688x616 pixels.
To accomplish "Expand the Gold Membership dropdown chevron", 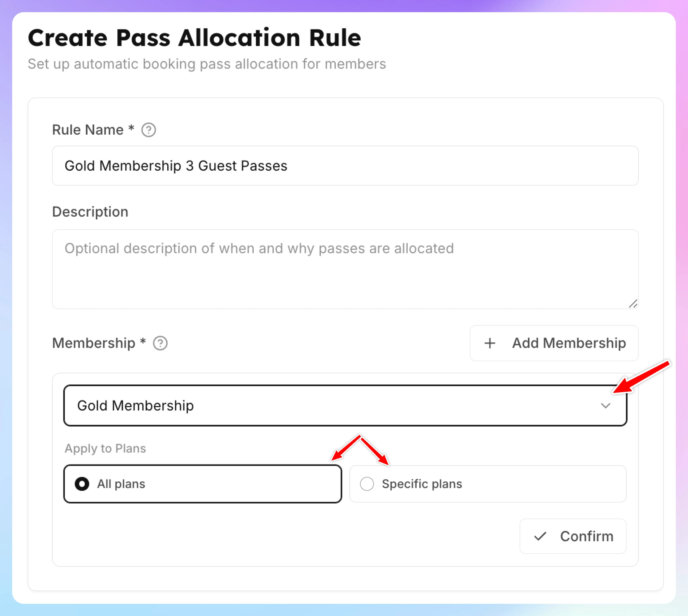I will [605, 405].
